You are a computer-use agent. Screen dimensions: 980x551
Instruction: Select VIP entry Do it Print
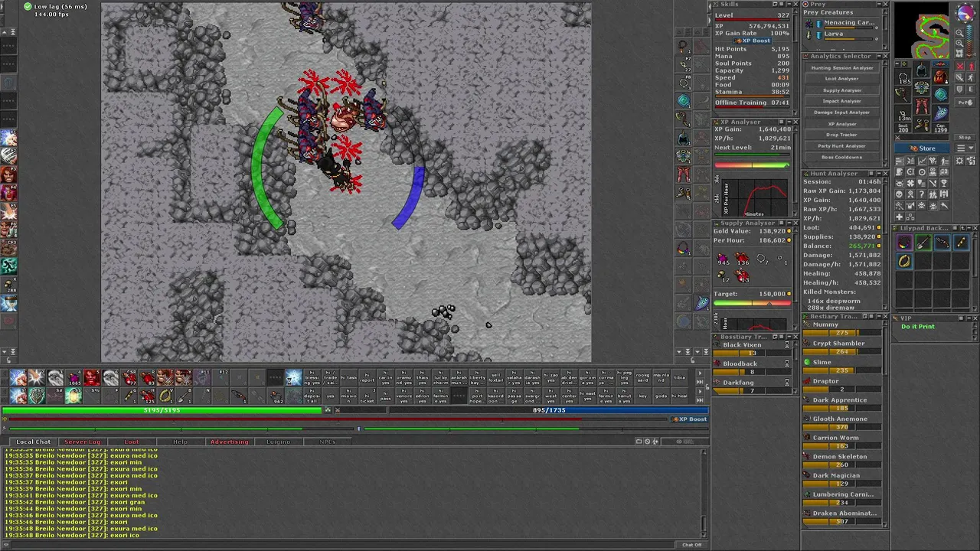(x=918, y=327)
